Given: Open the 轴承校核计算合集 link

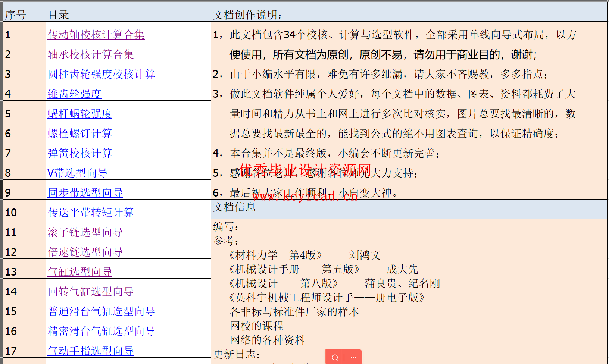Looking at the screenshot, I should [x=91, y=54].
